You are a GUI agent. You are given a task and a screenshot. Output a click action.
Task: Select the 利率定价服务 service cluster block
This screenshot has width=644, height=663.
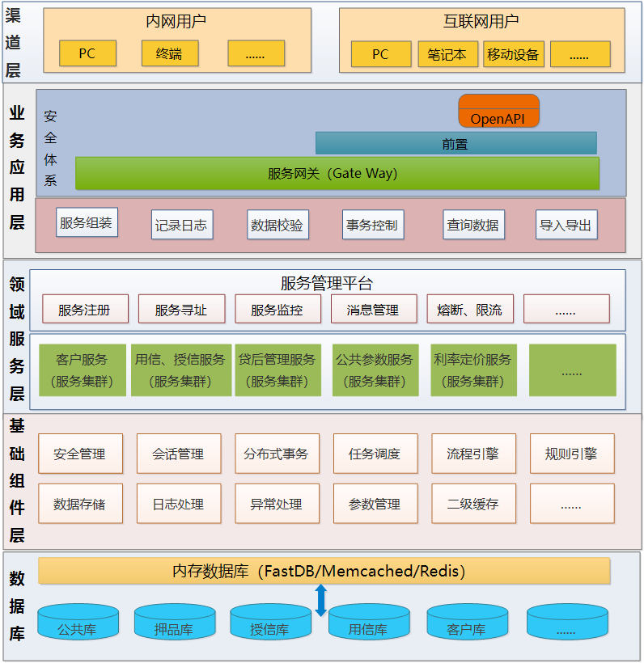coord(473,370)
